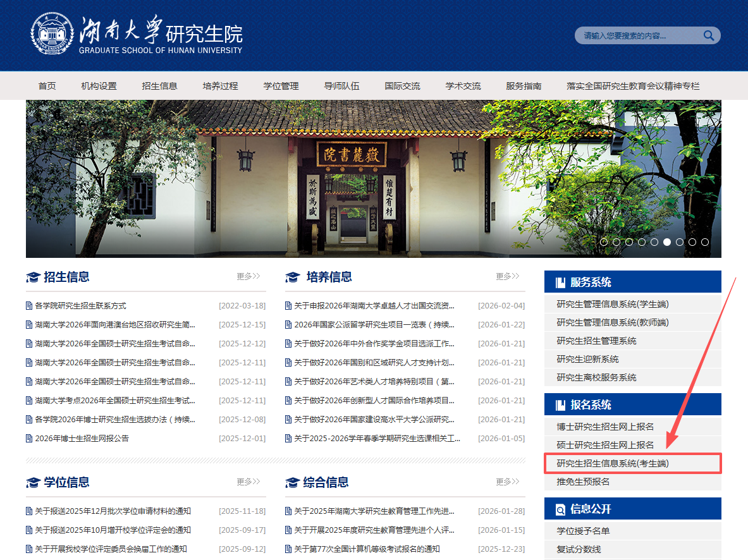Click graduation cap icon beside 培养信息
The width and height of the screenshot is (748, 560).
(292, 277)
